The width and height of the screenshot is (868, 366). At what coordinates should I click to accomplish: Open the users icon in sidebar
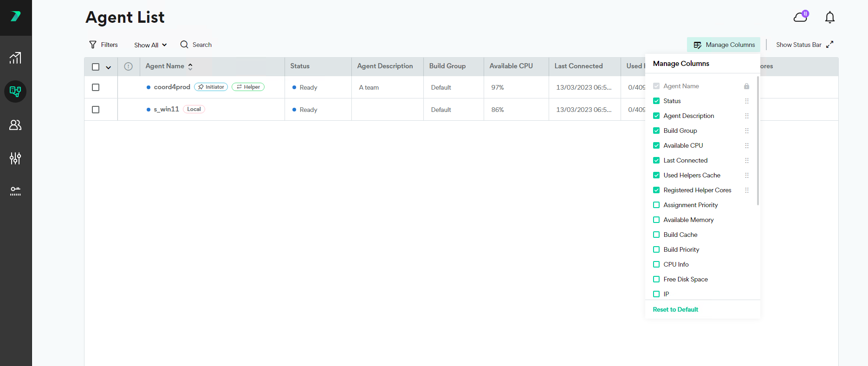pyautogui.click(x=15, y=125)
